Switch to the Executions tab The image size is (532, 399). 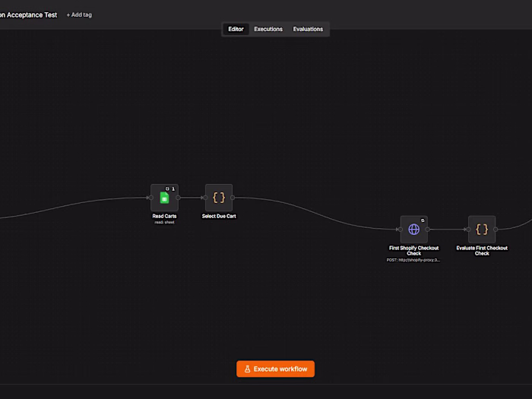(268, 29)
